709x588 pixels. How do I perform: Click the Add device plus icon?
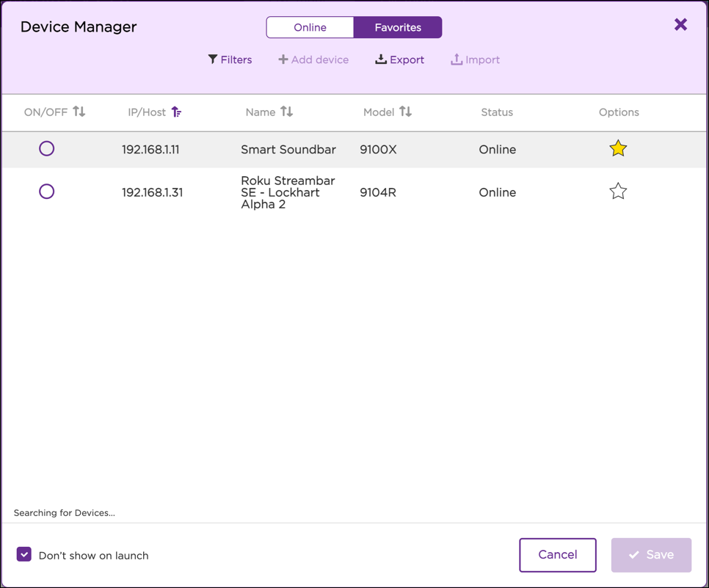[283, 59]
